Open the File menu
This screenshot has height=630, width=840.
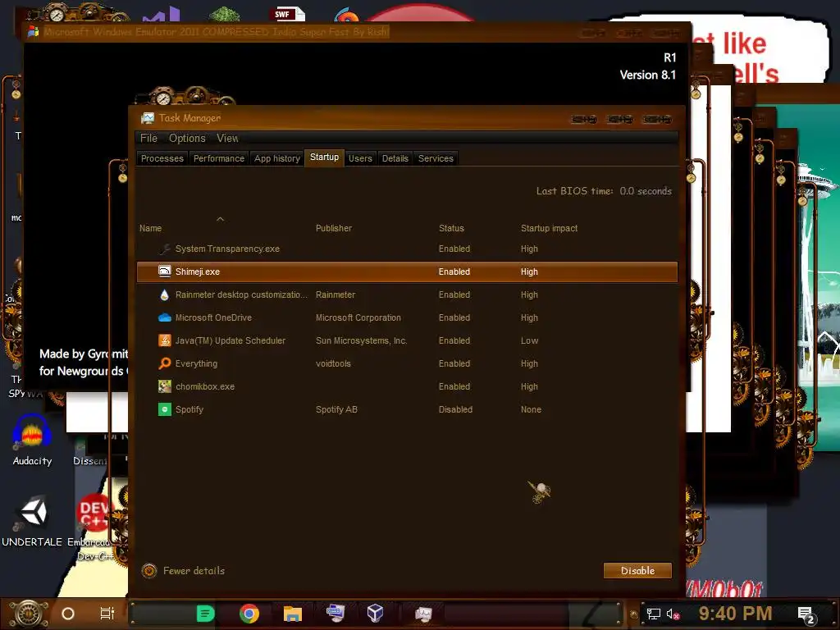[149, 138]
